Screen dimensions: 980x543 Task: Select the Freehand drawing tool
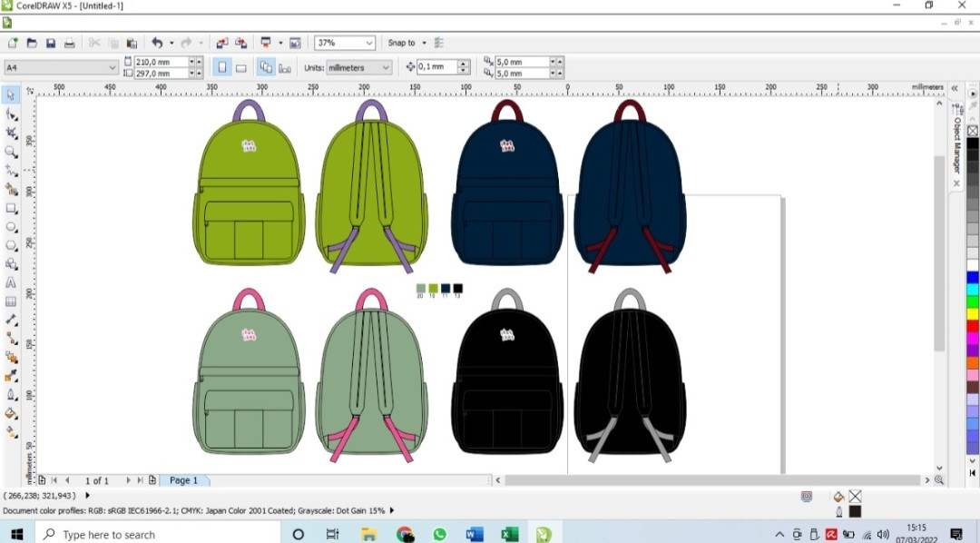11,170
